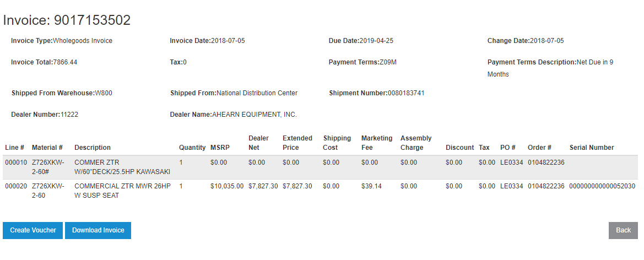Select the Line # column header
Viewport: 644px width, 260px height.
(x=14, y=148)
